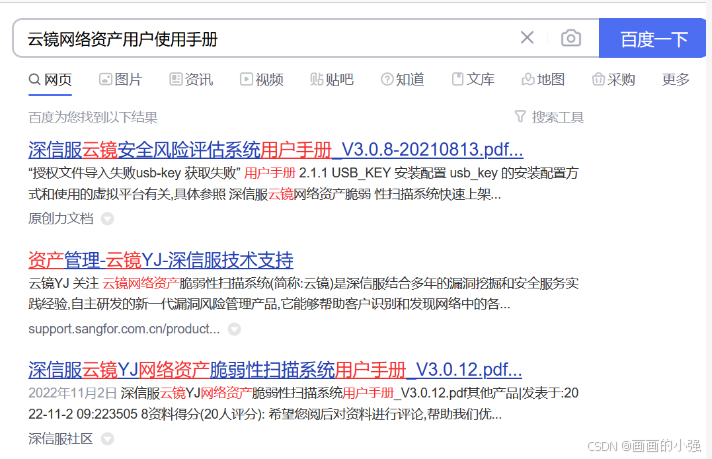Switch to the 资讯 tab

pos(191,80)
